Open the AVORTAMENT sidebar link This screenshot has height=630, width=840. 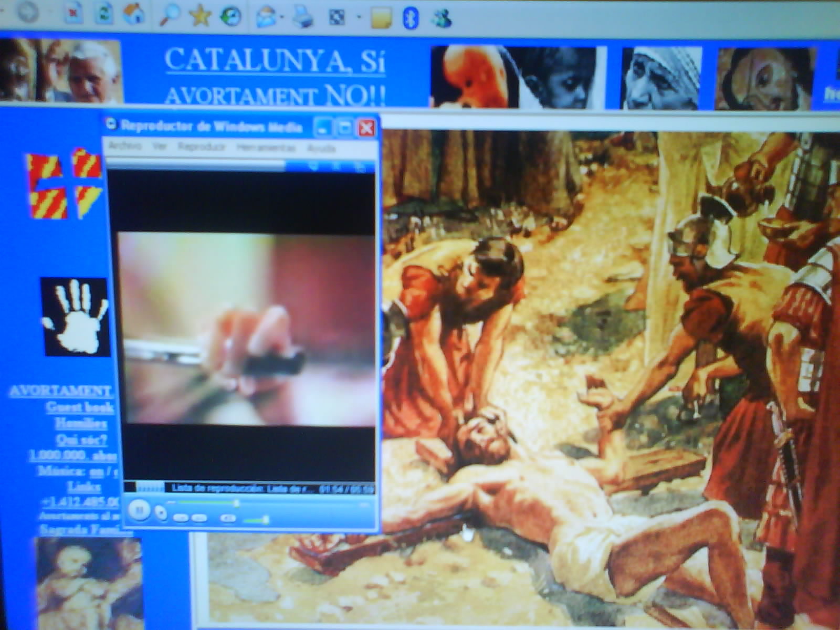pyautogui.click(x=60, y=391)
